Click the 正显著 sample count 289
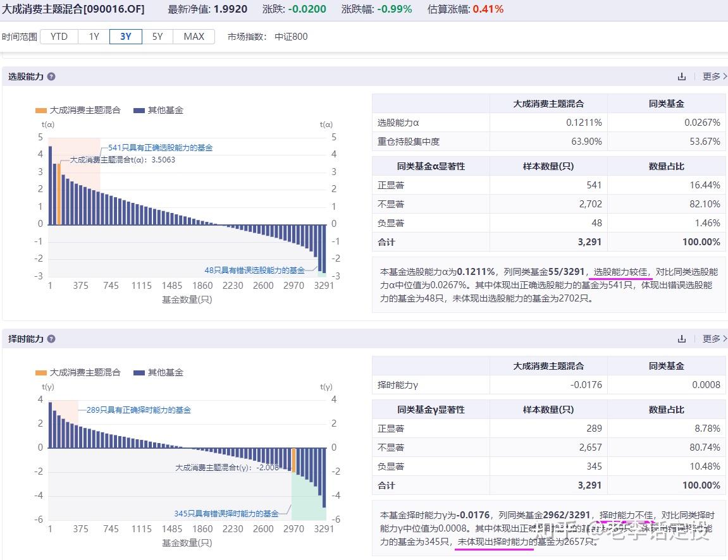The image size is (728, 560). pyautogui.click(x=594, y=429)
